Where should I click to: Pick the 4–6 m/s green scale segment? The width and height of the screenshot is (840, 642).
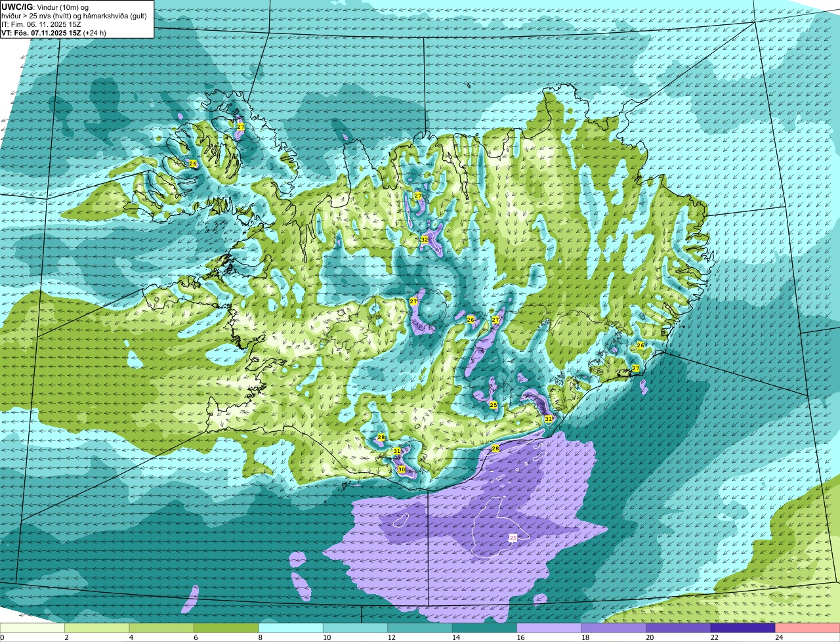coord(161,628)
